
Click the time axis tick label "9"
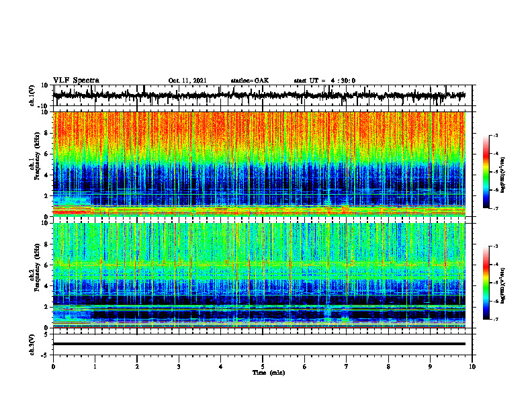(430, 367)
